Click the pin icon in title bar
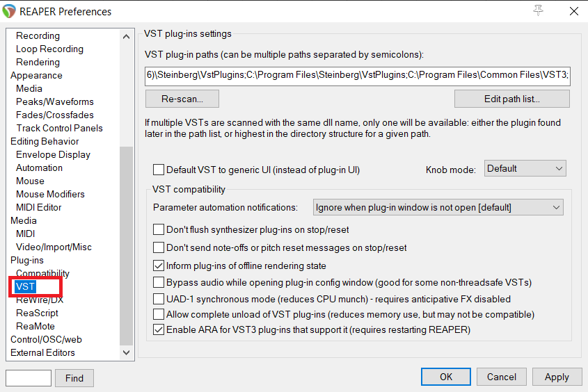This screenshot has width=588, height=392. 538,11
